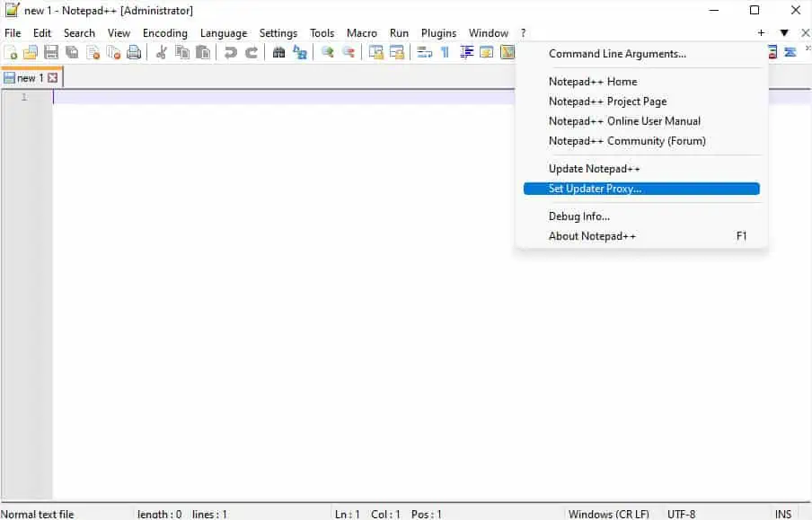The image size is (812, 520).
Task: Select the Zoom In magnifier icon
Action: point(326,52)
